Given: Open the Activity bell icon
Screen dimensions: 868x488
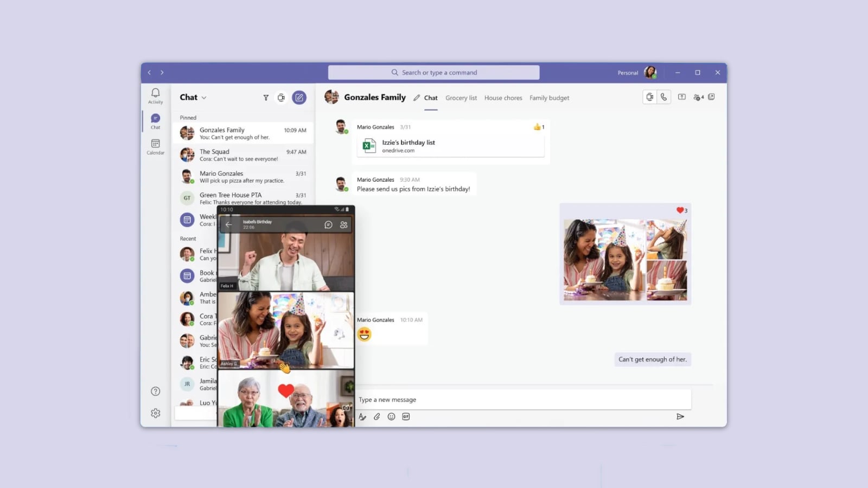Looking at the screenshot, I should [155, 95].
